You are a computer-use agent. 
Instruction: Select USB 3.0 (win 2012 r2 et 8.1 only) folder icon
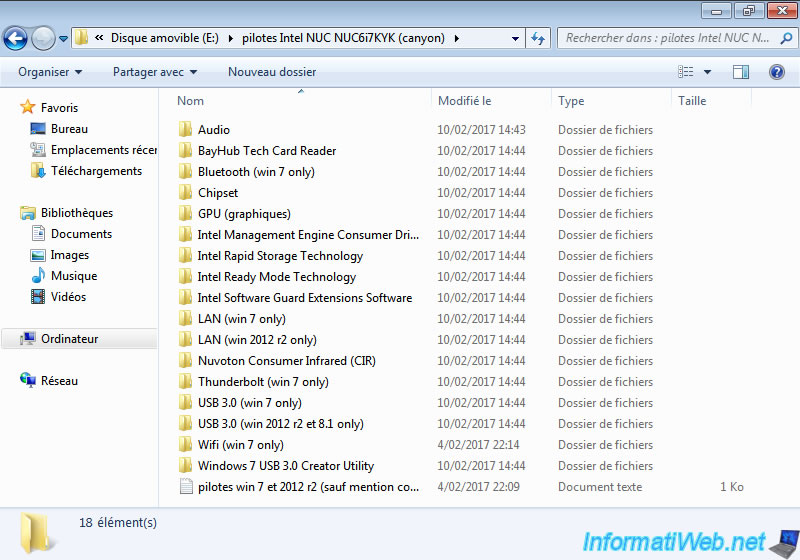(x=186, y=423)
